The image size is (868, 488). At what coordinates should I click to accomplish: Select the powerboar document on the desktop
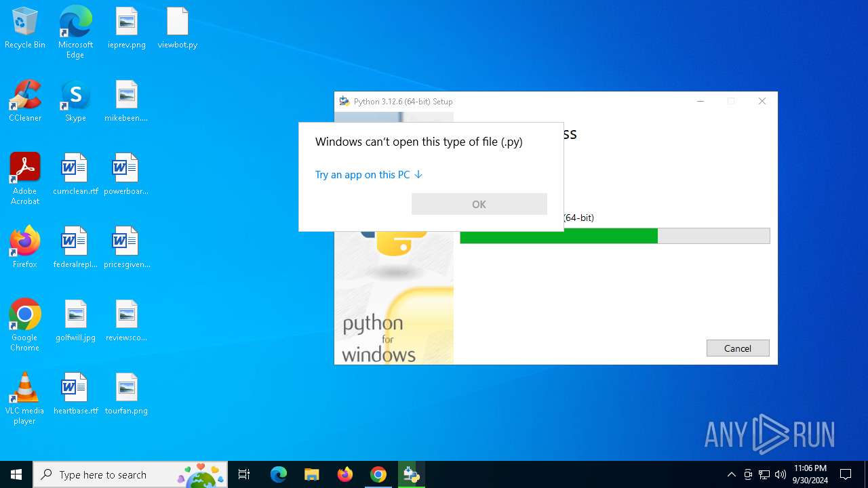pyautogui.click(x=127, y=175)
